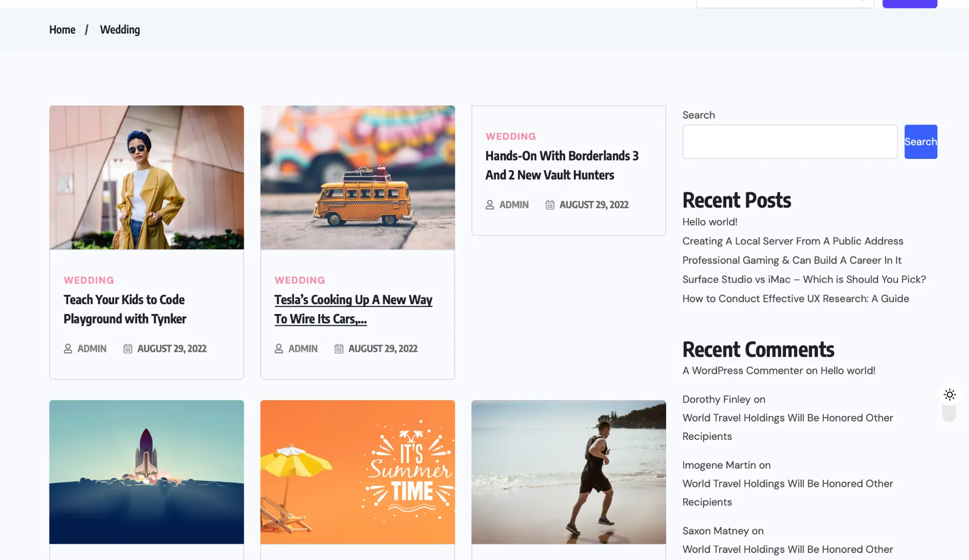Click the Wedding category label above Borderlands post
969x560 pixels.
pos(510,136)
